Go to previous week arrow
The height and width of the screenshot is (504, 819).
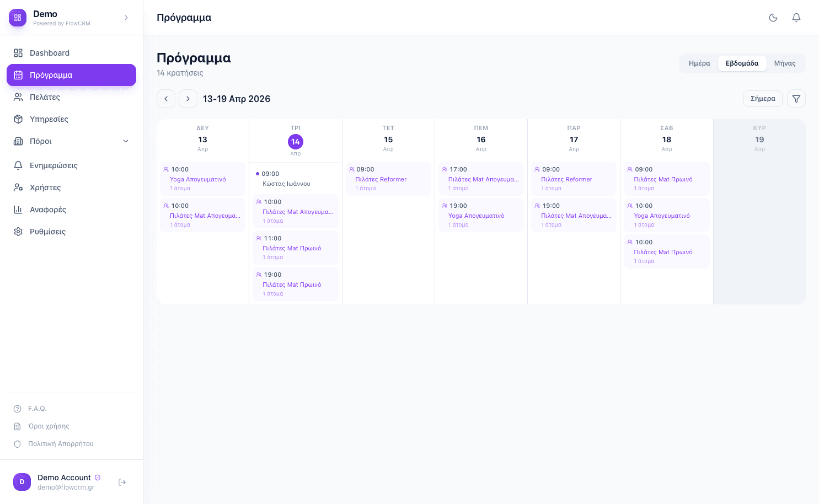pyautogui.click(x=166, y=99)
